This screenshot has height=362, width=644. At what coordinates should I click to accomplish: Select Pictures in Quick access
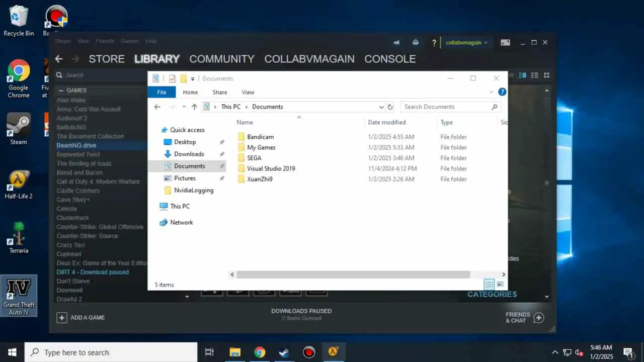[185, 178]
